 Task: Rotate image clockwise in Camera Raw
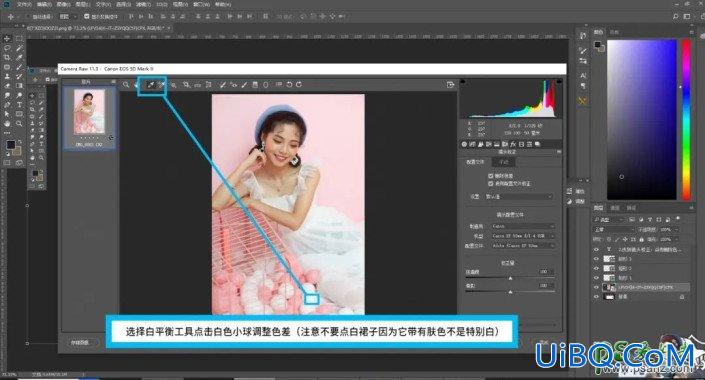click(x=299, y=85)
